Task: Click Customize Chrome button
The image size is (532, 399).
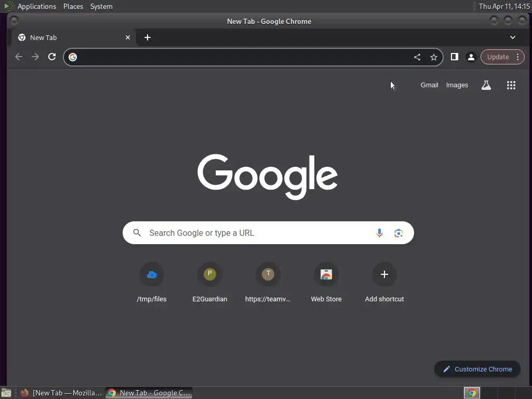Action: pyautogui.click(x=477, y=369)
